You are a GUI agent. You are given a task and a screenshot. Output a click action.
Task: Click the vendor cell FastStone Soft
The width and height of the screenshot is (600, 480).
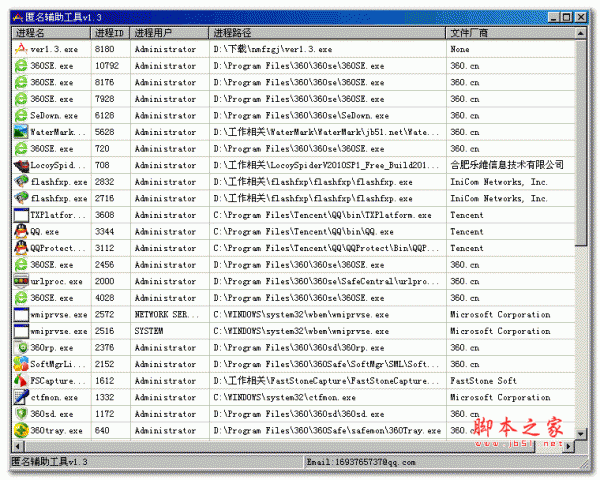483,381
